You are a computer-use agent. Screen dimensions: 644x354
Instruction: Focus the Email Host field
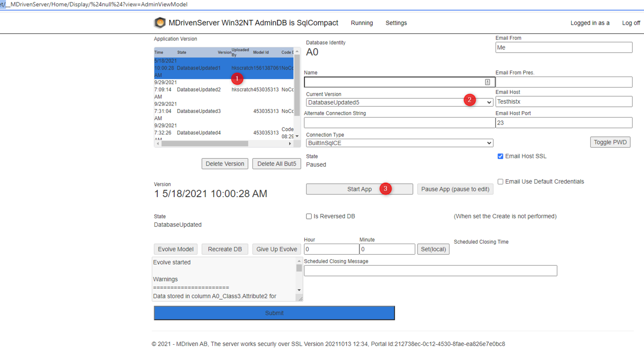click(x=564, y=101)
